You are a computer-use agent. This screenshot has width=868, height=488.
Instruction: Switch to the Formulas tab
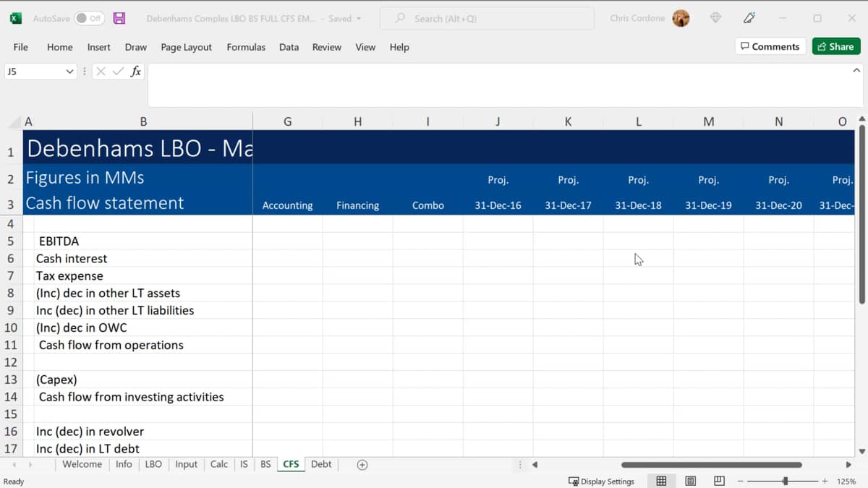tap(246, 47)
